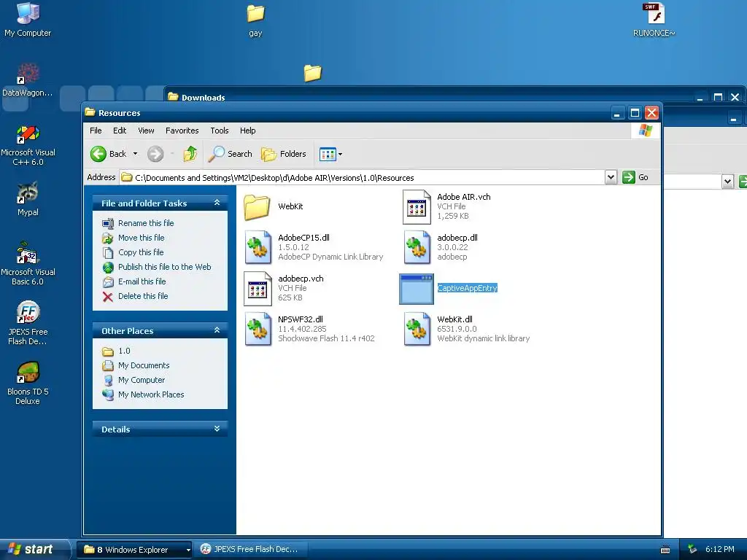
Task: Click the unnamed folder above the Downloads window
Action: [312, 73]
